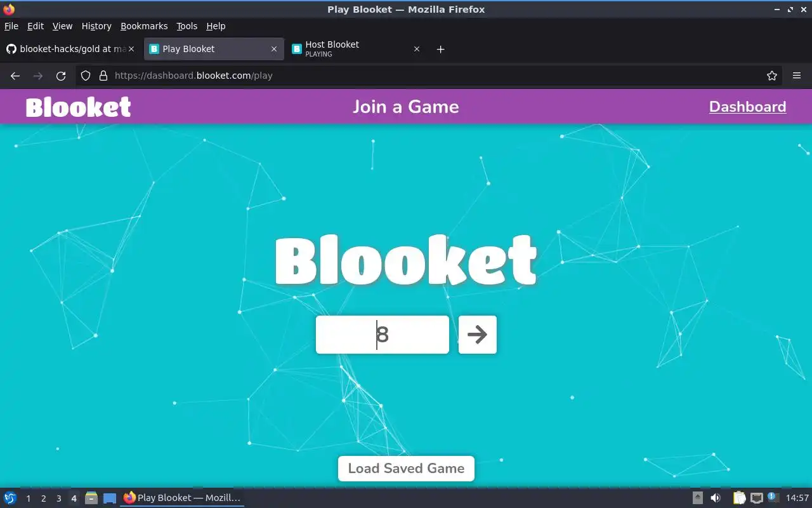Screen dimensions: 812x508
Task: Open the Tools menu
Action: pos(187,26)
